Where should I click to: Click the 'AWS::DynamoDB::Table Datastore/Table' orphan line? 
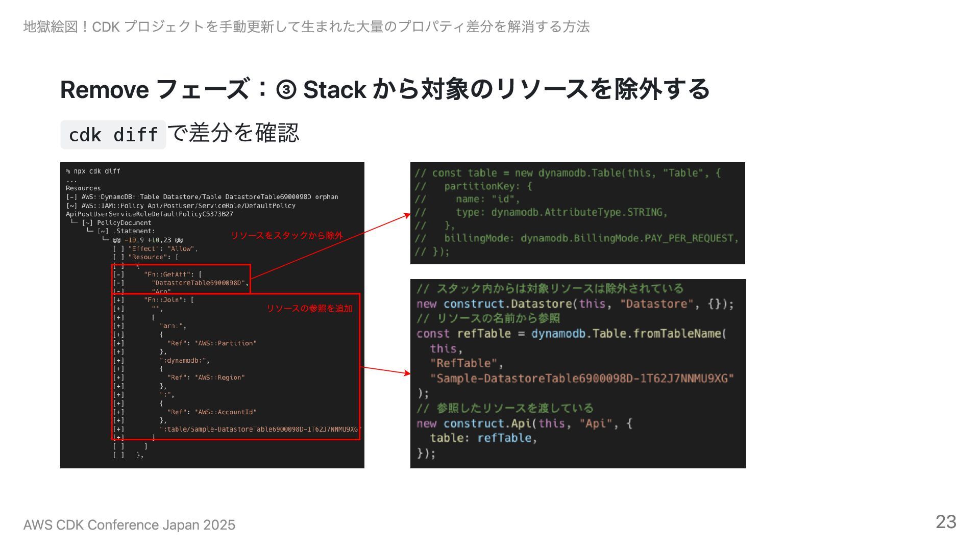(202, 197)
